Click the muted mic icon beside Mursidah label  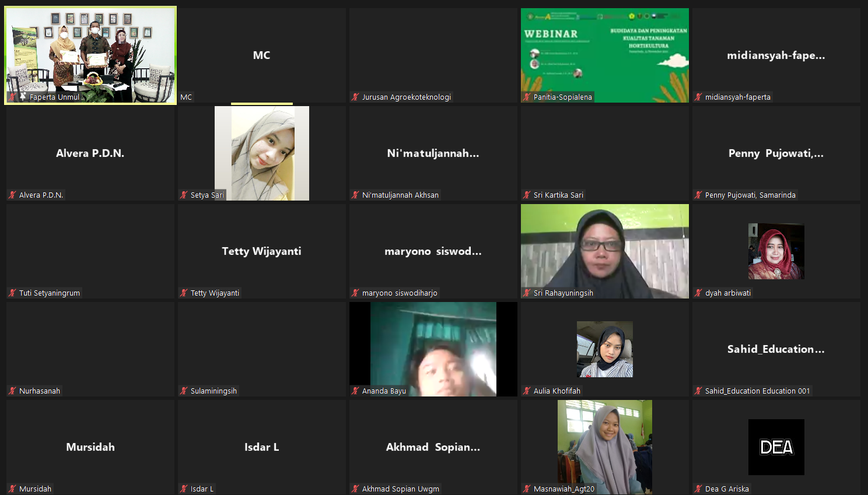point(12,489)
